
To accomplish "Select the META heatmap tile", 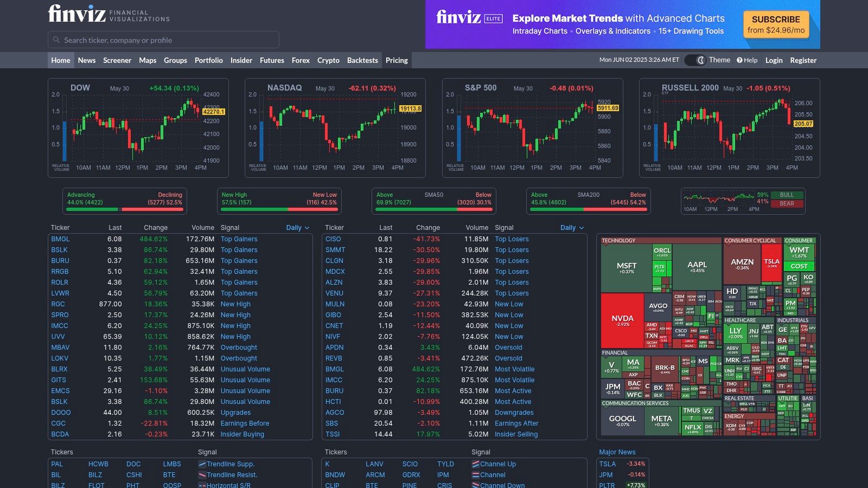I will 661,421.
